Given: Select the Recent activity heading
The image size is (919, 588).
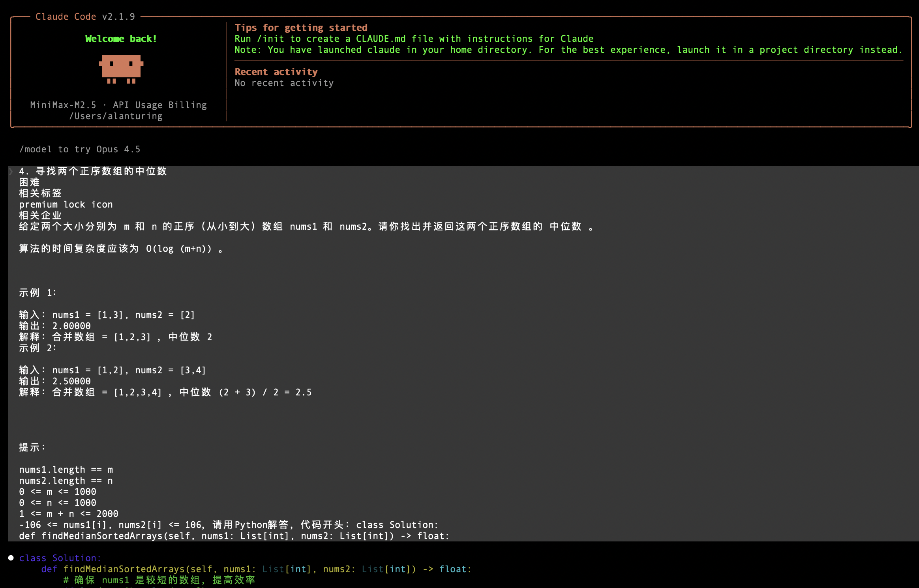Looking at the screenshot, I should tap(276, 72).
